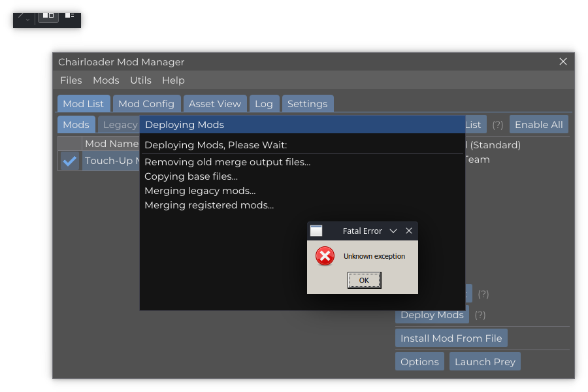The image size is (588, 392).
Task: Click the split-panel layout icon in top-left widget
Action: click(x=48, y=16)
